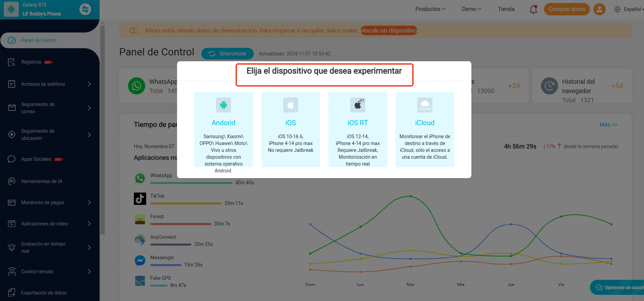Click the browser history clock icon
Screen dimensions: 644x301
pyautogui.click(x=550, y=86)
